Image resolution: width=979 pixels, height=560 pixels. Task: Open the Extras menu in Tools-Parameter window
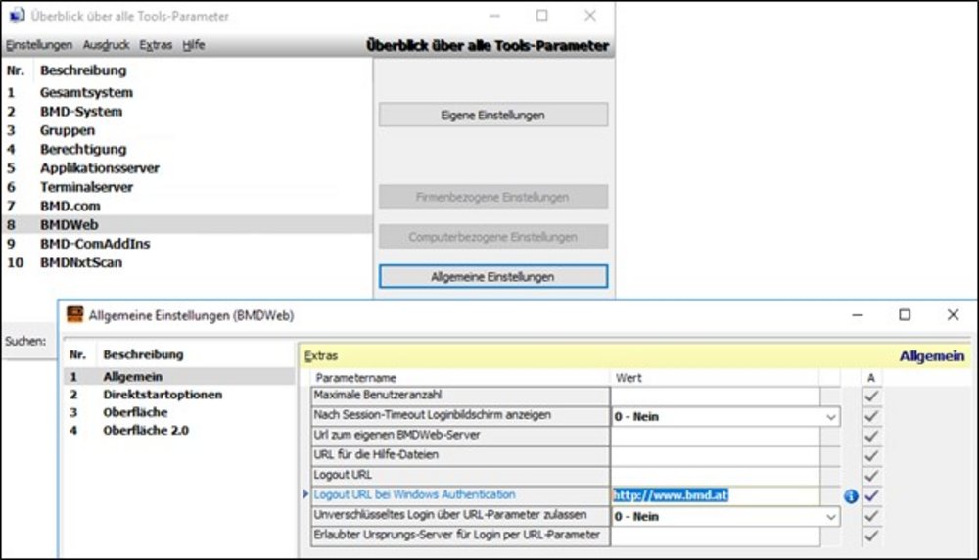(x=156, y=45)
